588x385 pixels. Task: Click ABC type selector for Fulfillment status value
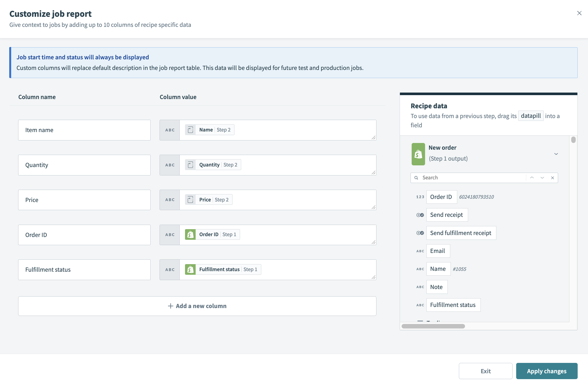coord(170,270)
